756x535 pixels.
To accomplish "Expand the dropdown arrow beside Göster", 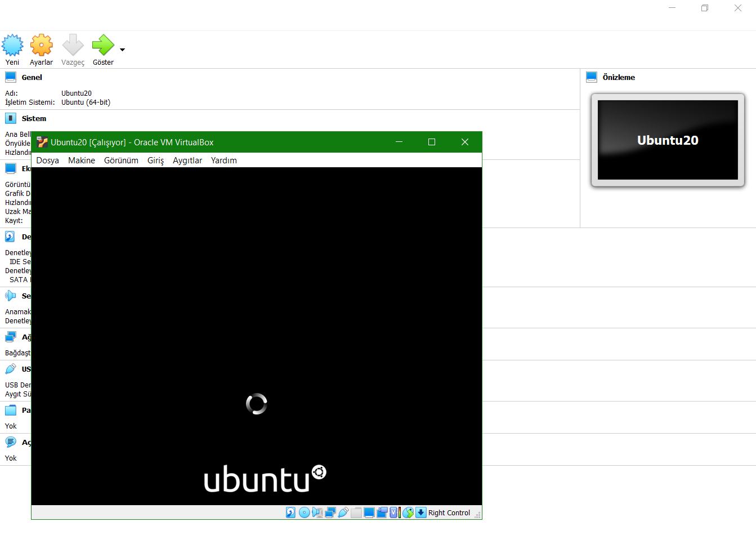I will [122, 50].
